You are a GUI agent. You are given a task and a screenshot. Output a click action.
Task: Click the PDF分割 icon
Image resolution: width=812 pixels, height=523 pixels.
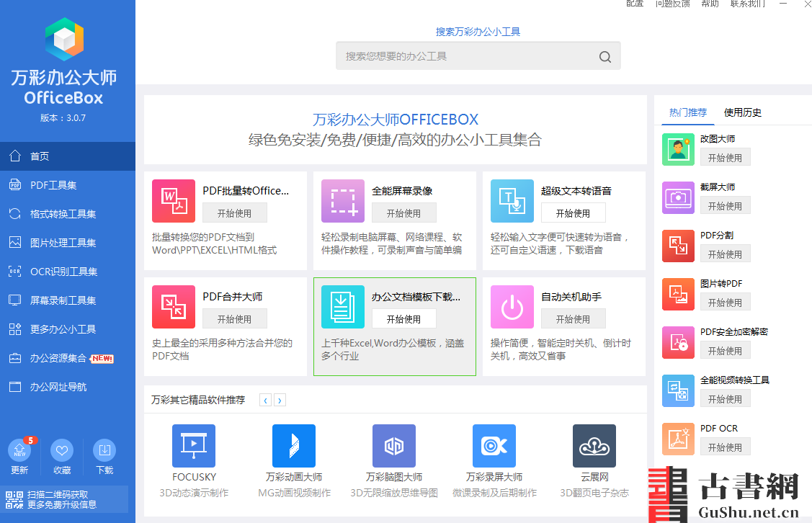[679, 246]
